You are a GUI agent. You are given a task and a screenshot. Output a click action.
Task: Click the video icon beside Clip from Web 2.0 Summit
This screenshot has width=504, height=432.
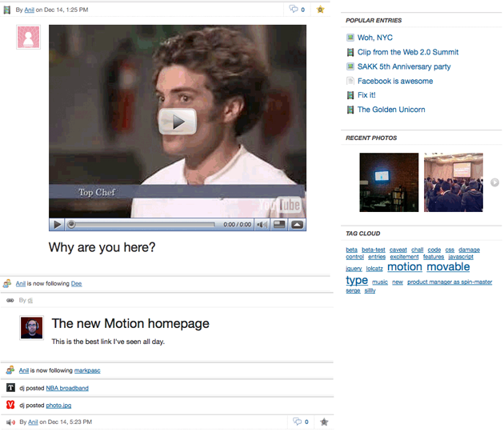[x=350, y=52]
